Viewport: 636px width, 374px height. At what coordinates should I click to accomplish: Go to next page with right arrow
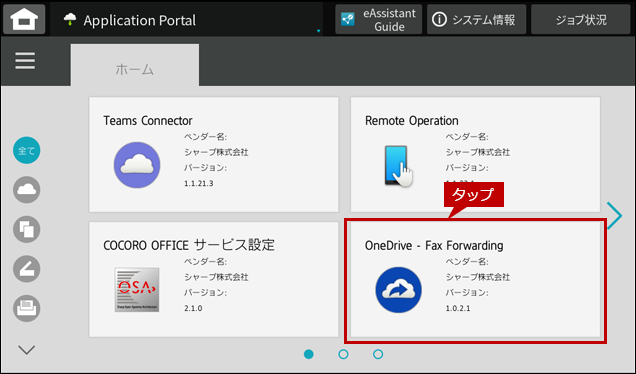pos(615,215)
